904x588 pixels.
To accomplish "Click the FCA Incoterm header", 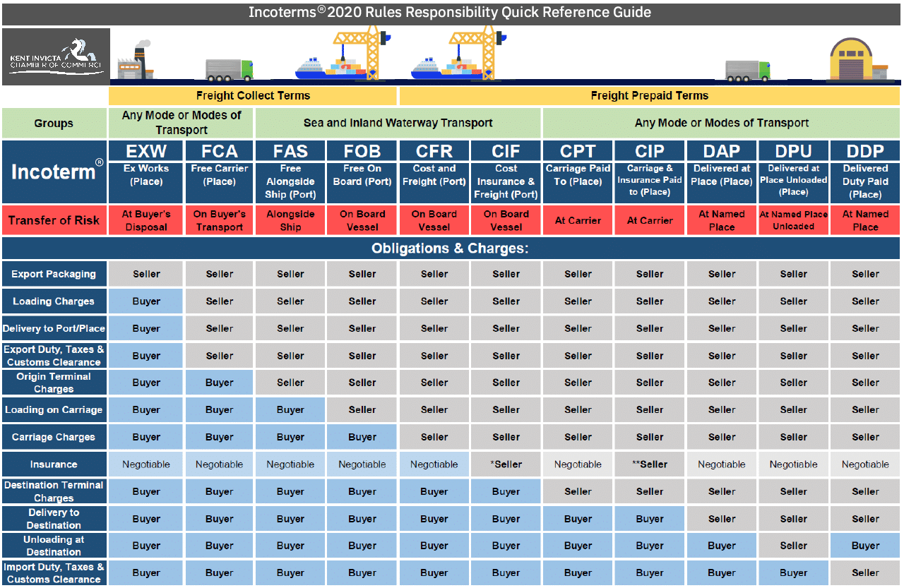I will (219, 151).
